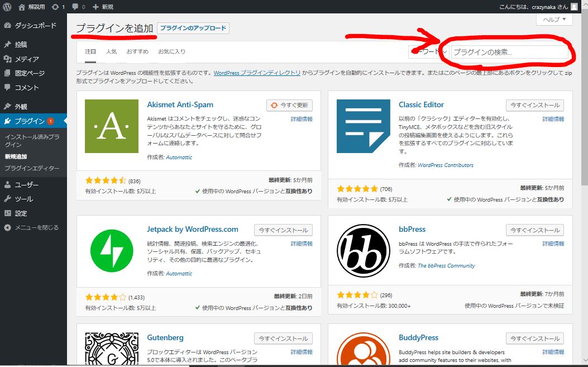588x367 pixels.
Task: Click the コメント speech bubble icon
Action: click(x=7, y=88)
